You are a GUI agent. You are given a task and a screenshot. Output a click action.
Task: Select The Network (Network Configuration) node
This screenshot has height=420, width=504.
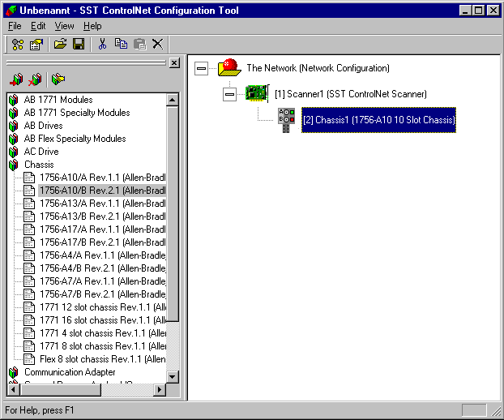318,68
